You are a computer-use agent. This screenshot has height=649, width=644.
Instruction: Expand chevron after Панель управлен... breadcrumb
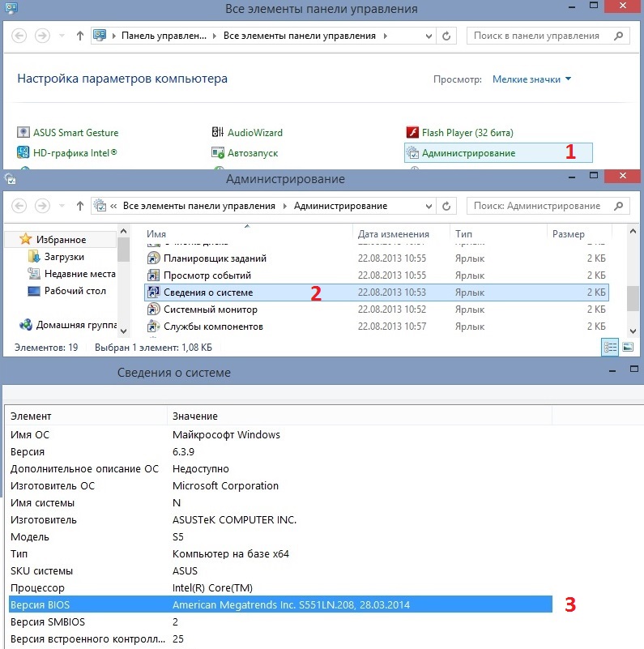pyautogui.click(x=215, y=36)
